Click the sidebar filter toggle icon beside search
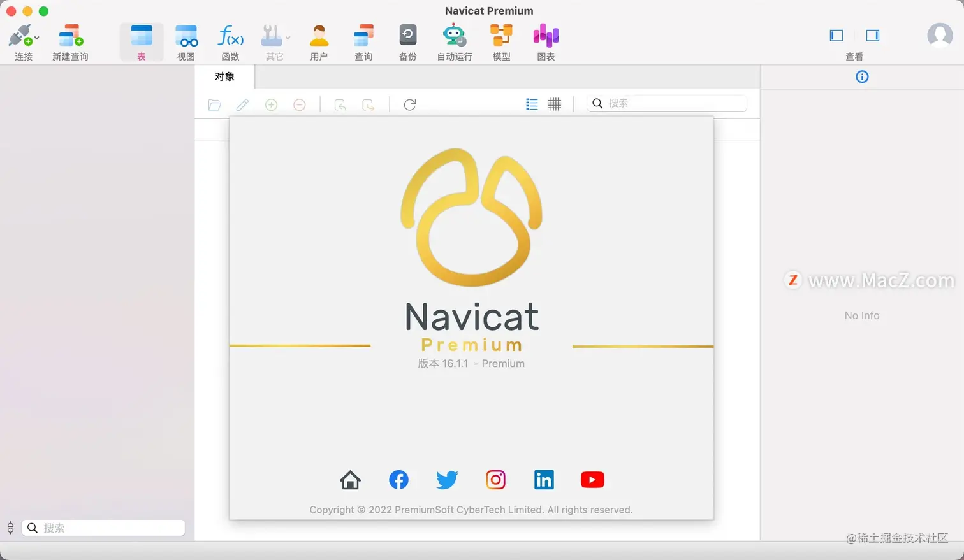 click(10, 528)
